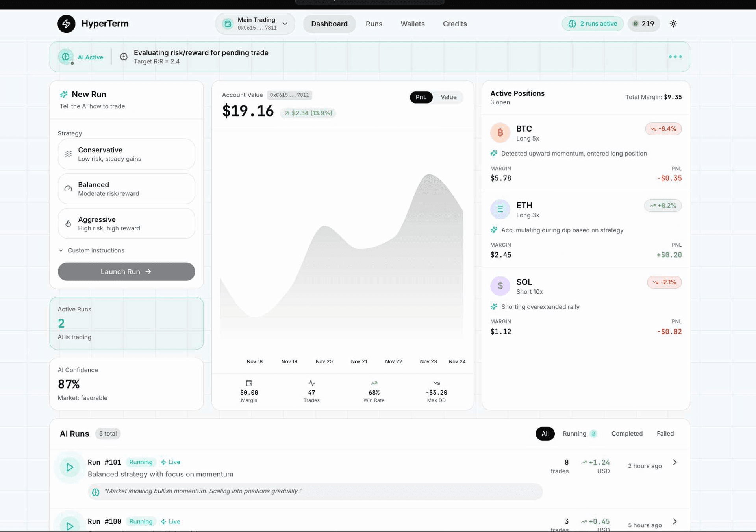Click sparkle icon beside Detected upward momentum
Image resolution: width=756 pixels, height=532 pixels.
(x=494, y=153)
